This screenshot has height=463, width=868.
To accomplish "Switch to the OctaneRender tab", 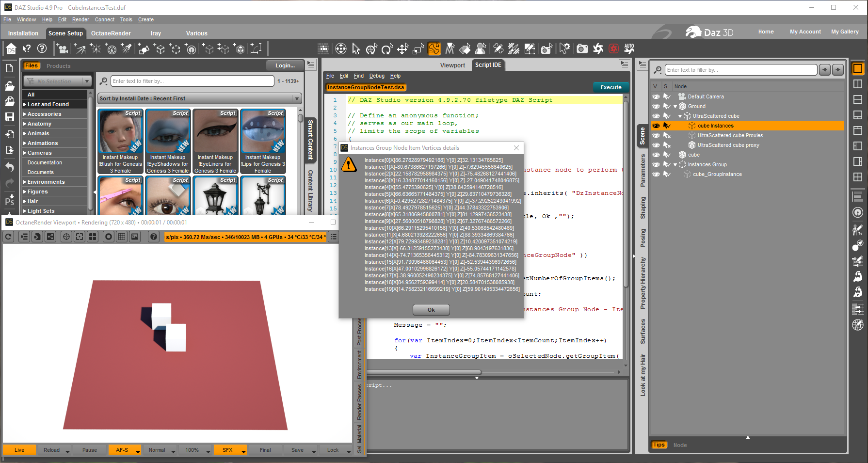I will [111, 33].
